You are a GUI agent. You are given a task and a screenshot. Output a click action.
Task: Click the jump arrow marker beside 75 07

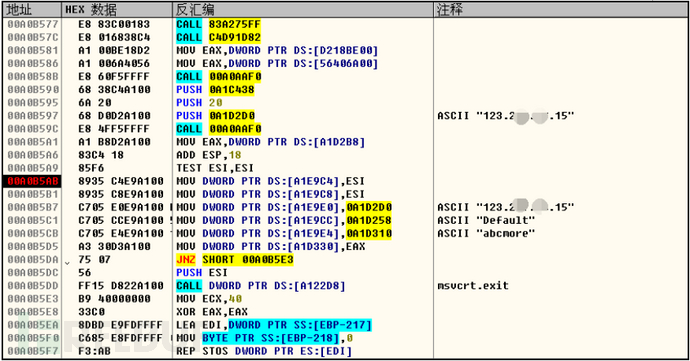point(67,263)
